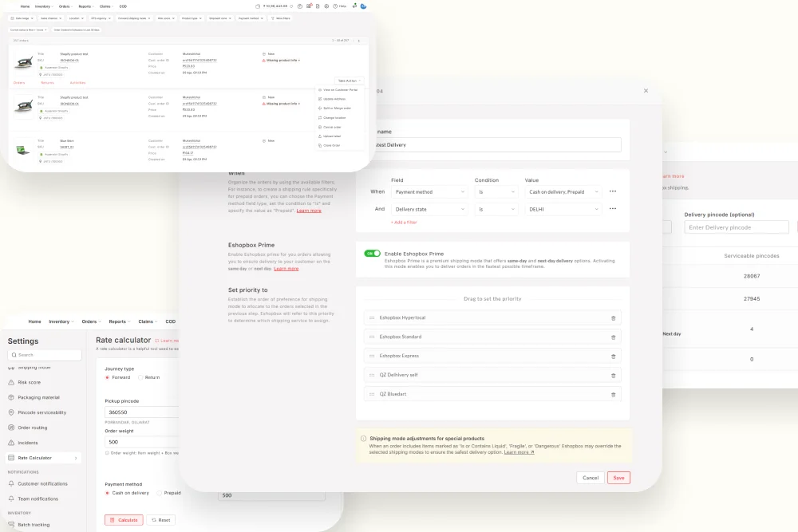
Task: Open DELHI value dropdown
Action: pyautogui.click(x=563, y=209)
